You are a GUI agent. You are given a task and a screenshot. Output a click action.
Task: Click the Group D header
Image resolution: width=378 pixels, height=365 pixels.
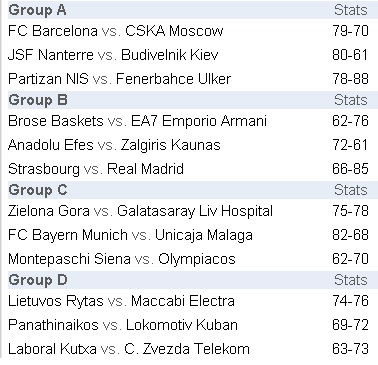38,280
